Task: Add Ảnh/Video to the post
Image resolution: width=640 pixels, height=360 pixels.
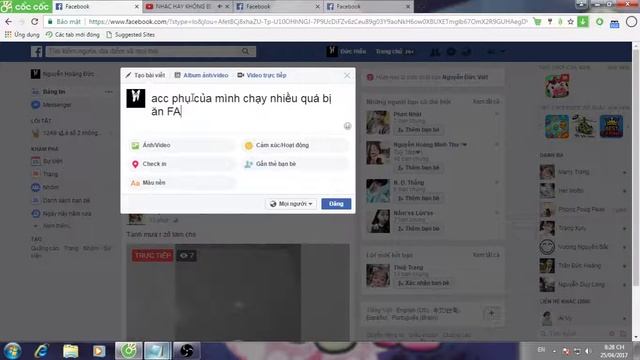Action: pyautogui.click(x=182, y=145)
